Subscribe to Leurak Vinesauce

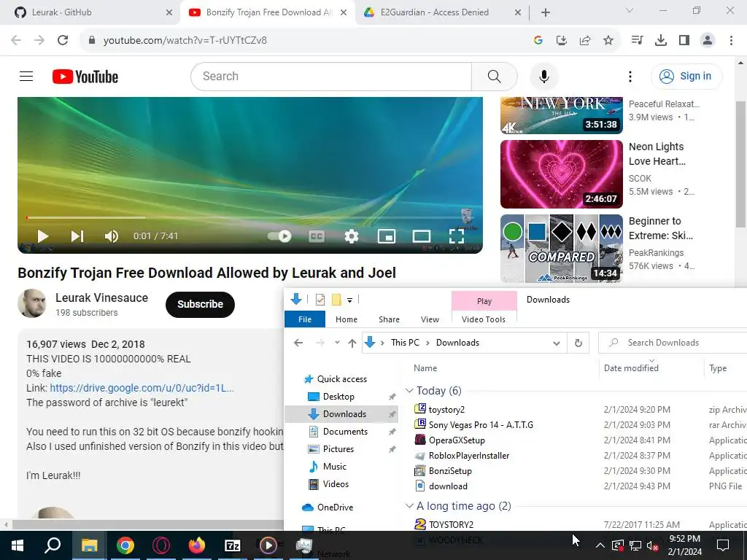200,304
